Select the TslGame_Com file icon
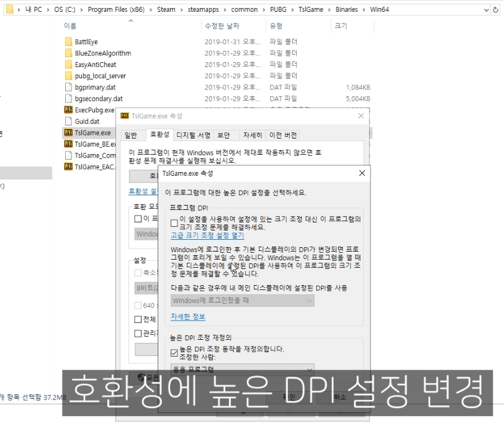The height and width of the screenshot is (423, 504). pyautogui.click(x=68, y=155)
